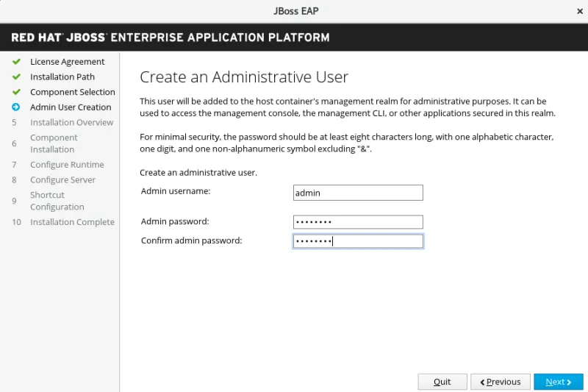Viewport: 588px width, 392px height.
Task: Click the green checkmark beside Installation Path
Action: [16, 77]
